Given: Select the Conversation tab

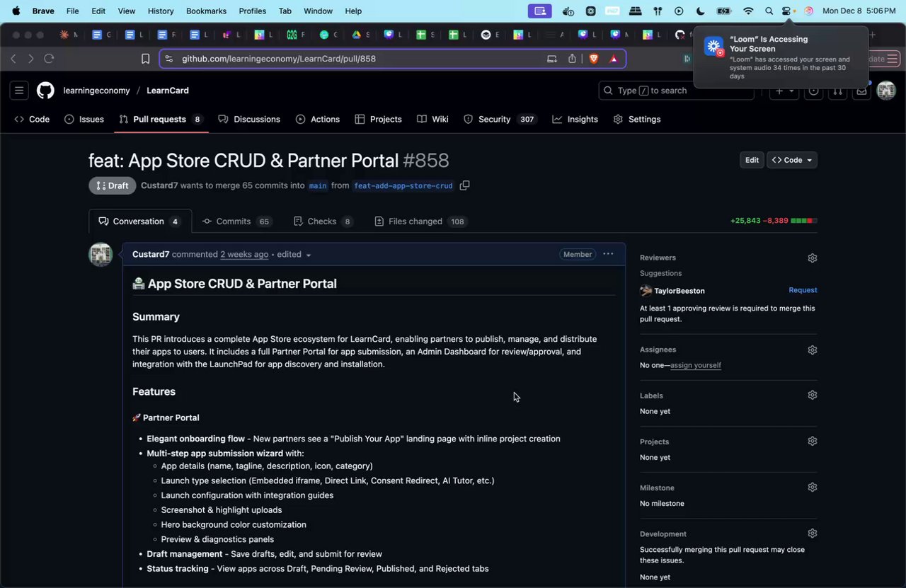Looking at the screenshot, I should (x=140, y=221).
